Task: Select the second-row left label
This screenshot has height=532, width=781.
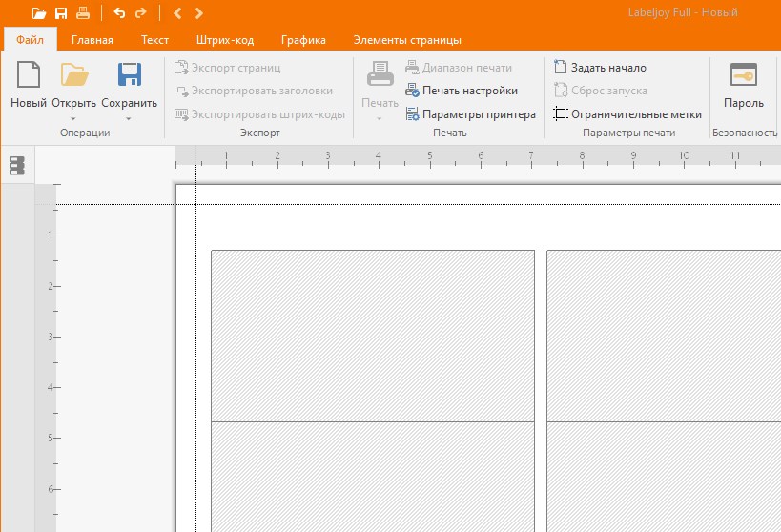Action: pos(373,477)
